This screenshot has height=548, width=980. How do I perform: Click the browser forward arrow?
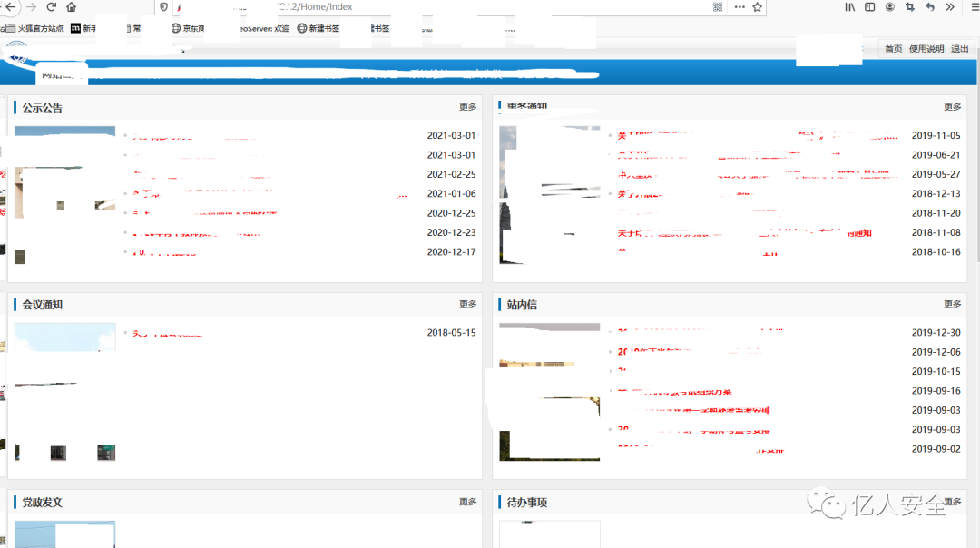[31, 7]
